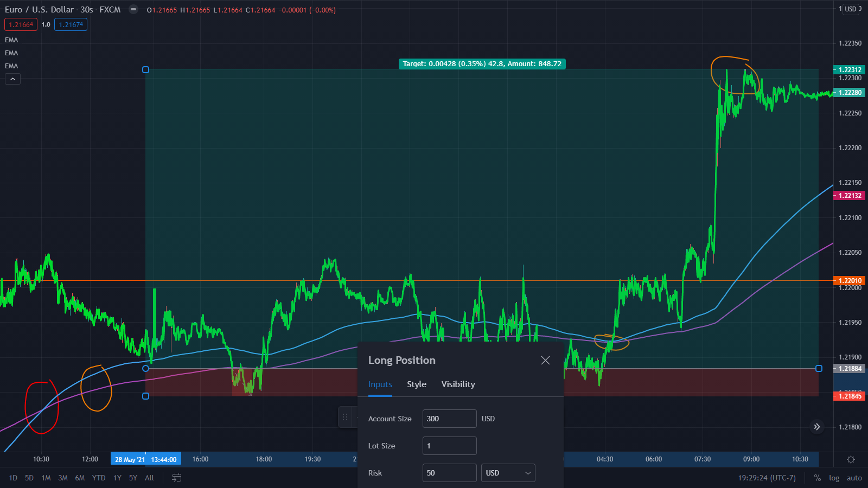Open the timezone 19:29:24 (UTC-7) menu
This screenshot has width=868, height=488.
[x=767, y=478]
